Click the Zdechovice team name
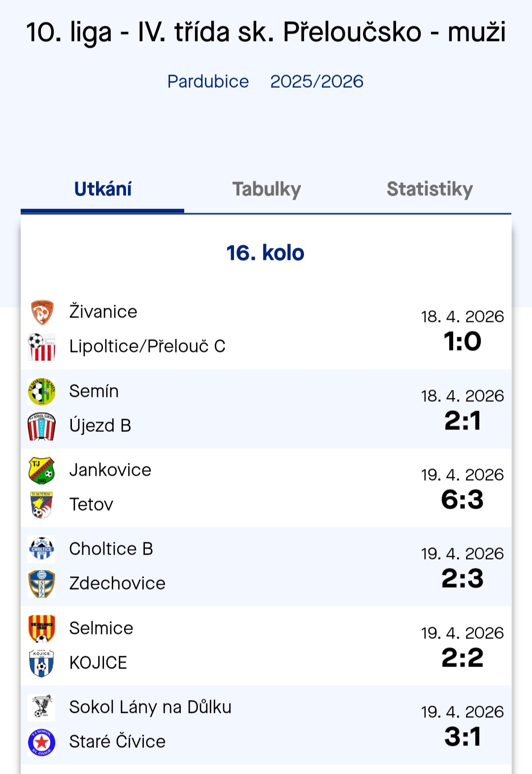This screenshot has width=532, height=774. (117, 584)
